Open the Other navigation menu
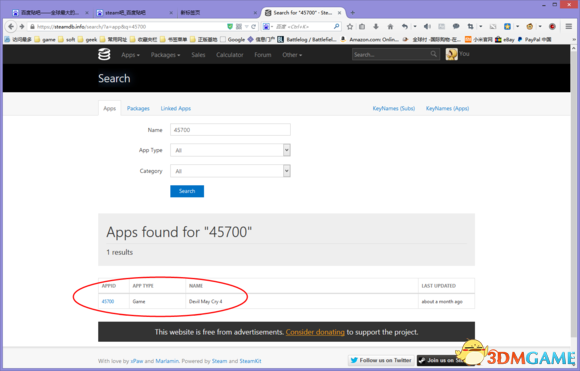 [x=292, y=55]
